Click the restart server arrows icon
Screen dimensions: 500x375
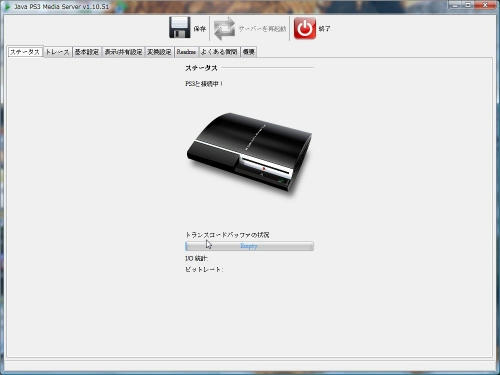click(224, 29)
